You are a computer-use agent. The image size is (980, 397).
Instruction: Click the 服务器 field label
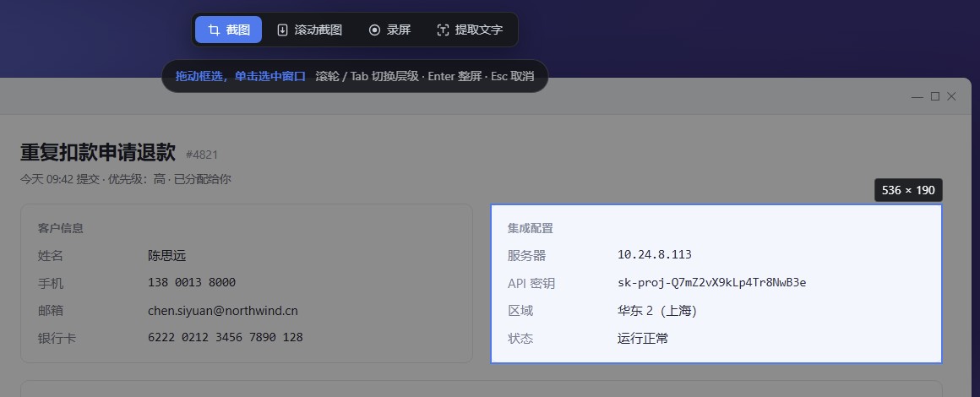coord(527,256)
